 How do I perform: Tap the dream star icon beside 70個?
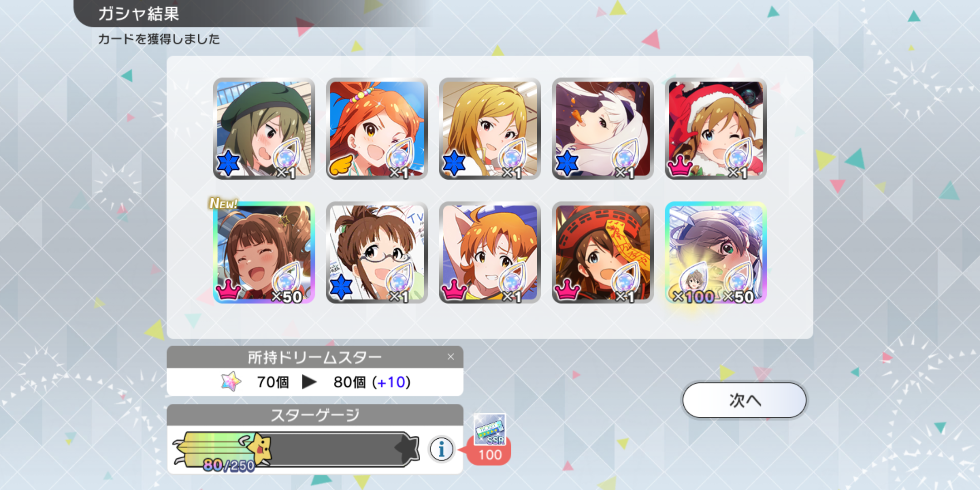click(231, 382)
